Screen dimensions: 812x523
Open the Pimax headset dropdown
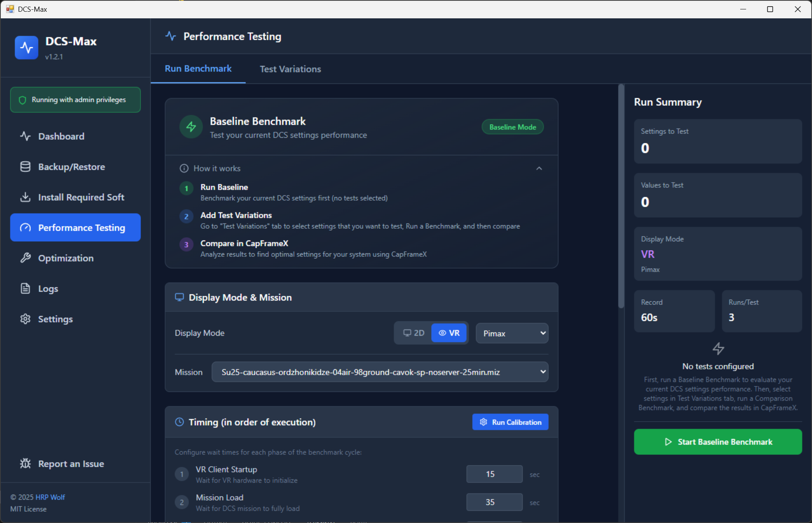512,333
